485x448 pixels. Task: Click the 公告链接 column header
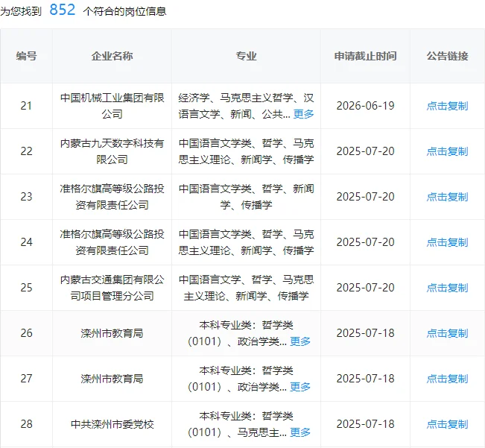[x=447, y=56]
